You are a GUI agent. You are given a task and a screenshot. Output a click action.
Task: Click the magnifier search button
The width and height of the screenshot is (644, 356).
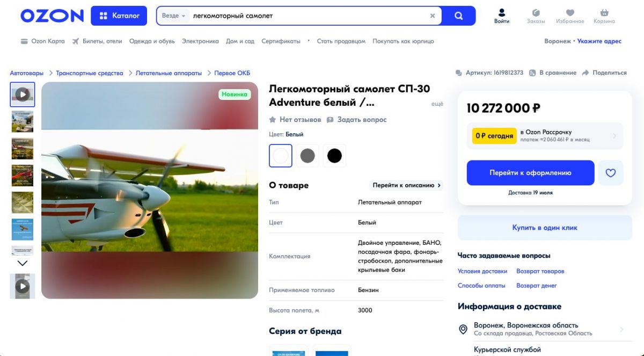pyautogui.click(x=458, y=16)
